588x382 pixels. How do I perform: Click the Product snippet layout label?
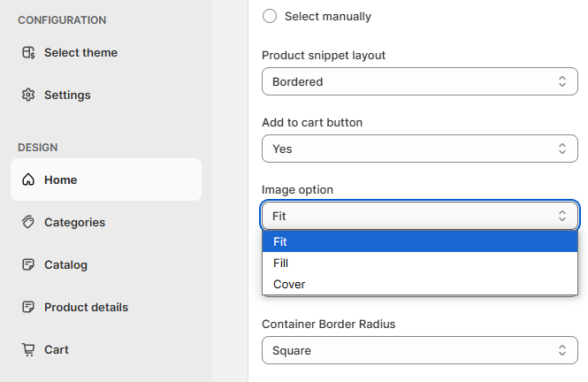point(324,56)
